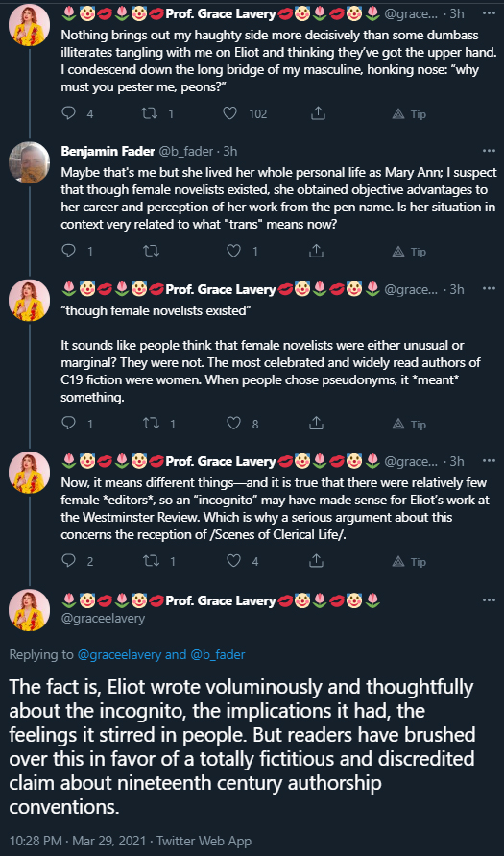Open more options on the first tweet
Image resolution: width=504 pixels, height=856 pixels.
(x=490, y=13)
